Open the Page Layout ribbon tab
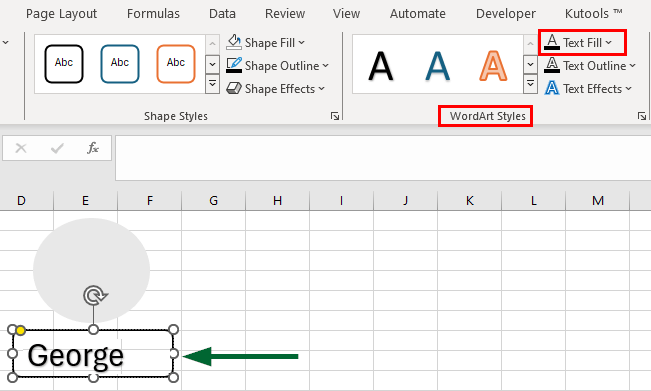Viewport: 651px width, 391px height. 61,14
